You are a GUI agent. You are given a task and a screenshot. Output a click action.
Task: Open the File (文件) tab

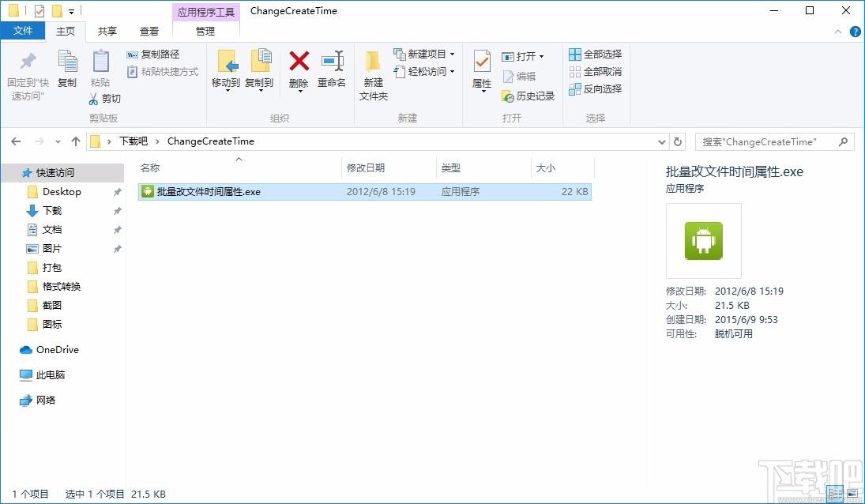tap(23, 30)
